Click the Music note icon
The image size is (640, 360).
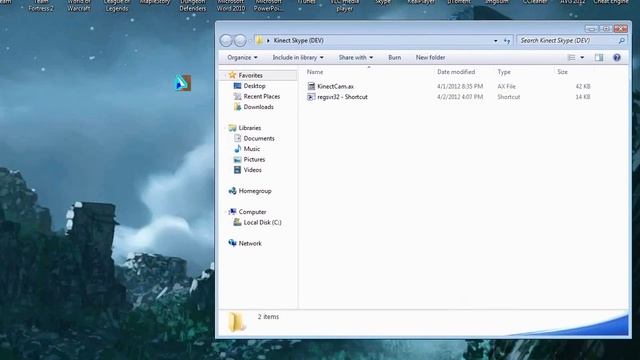click(x=237, y=149)
